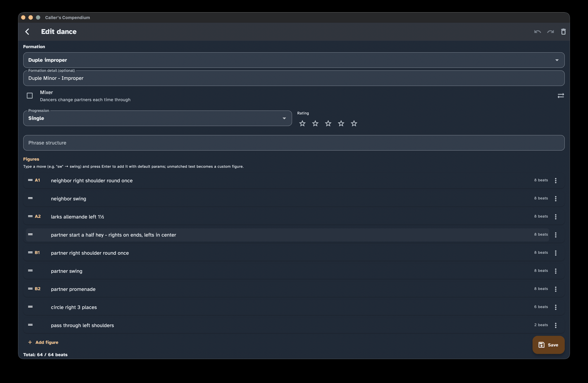Set rating to five stars

(x=354, y=123)
